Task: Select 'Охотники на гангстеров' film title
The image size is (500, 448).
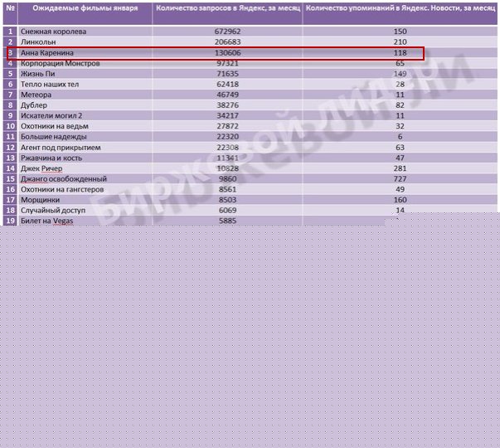Action: coord(62,189)
